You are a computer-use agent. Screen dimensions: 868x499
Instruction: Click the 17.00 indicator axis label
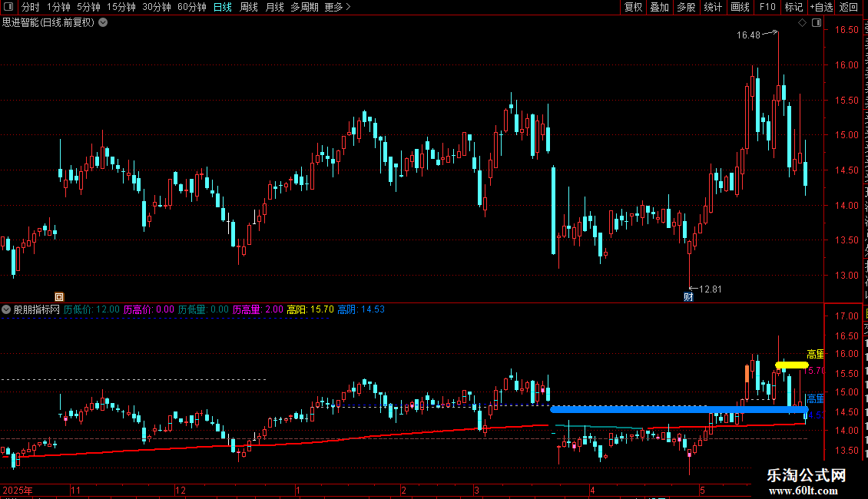pos(847,316)
